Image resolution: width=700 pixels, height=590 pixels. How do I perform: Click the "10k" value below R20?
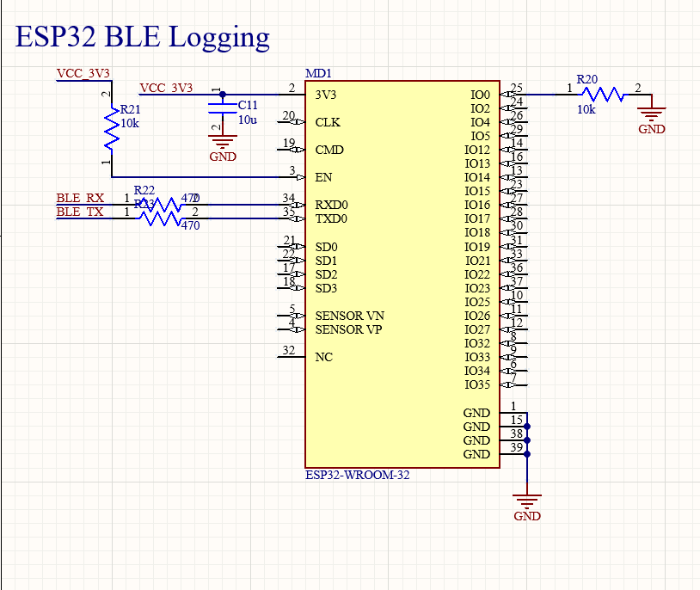(586, 109)
